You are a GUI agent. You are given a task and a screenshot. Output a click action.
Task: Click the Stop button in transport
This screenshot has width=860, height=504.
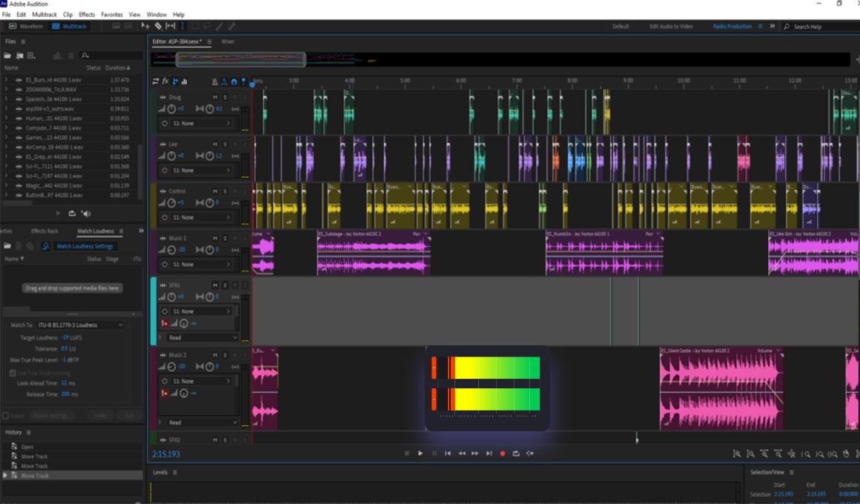[406, 454]
